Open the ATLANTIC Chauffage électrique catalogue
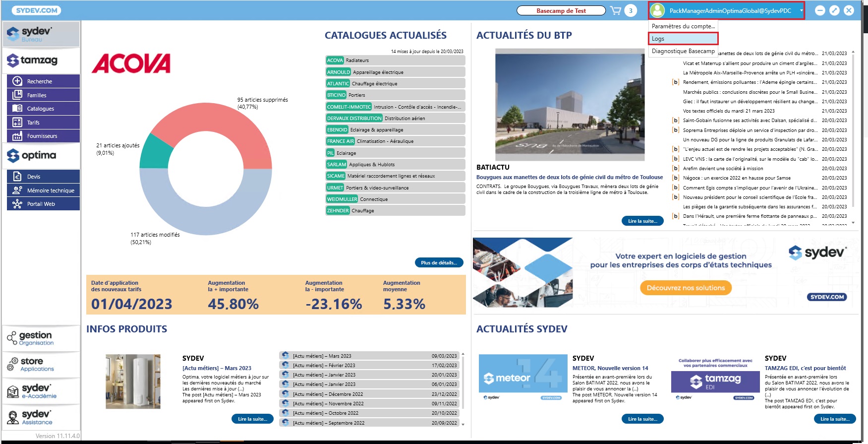Viewport: 868px width, 444px height. 395,83
